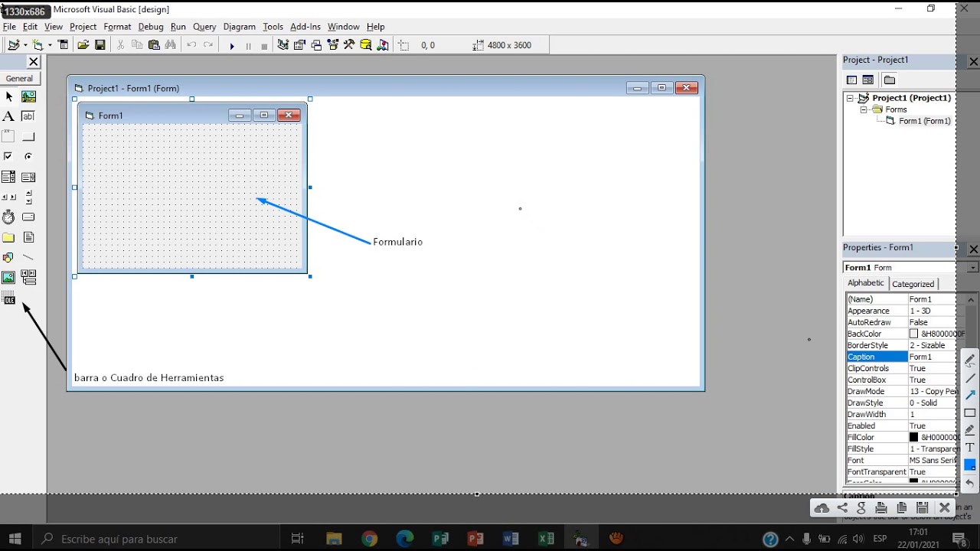
Task: Open the Debug menu
Action: click(x=151, y=27)
